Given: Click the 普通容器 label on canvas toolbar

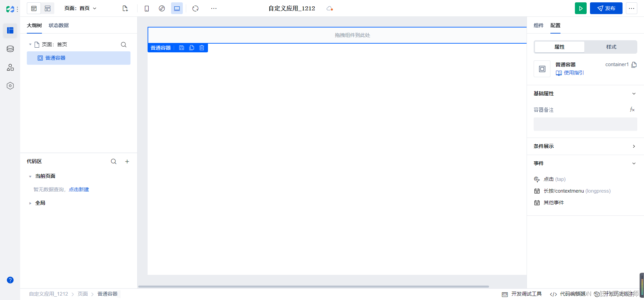Looking at the screenshot, I should (x=161, y=48).
